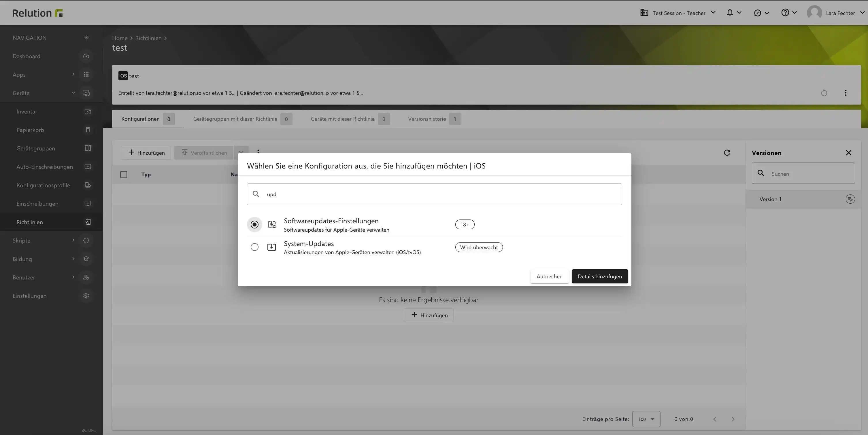Switch to the Geräte mit dieser Richtlinie tab
The width and height of the screenshot is (868, 435).
pyautogui.click(x=342, y=119)
